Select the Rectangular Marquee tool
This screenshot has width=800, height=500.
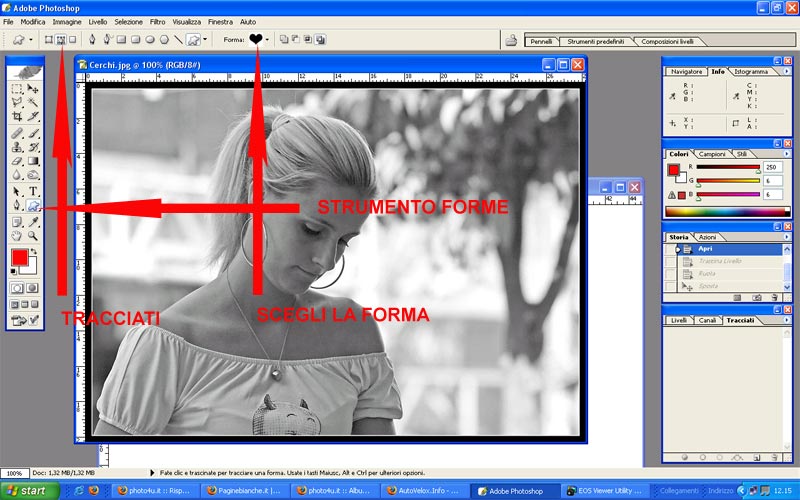click(17, 89)
